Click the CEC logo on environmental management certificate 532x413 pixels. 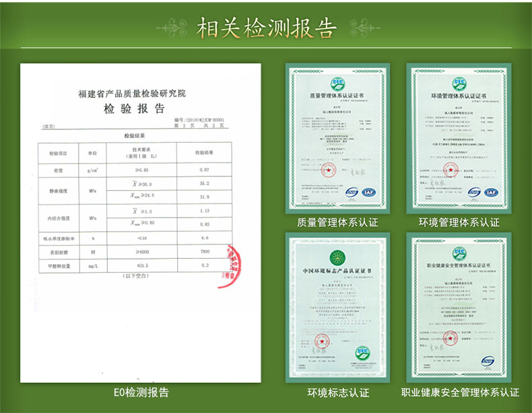click(459, 84)
